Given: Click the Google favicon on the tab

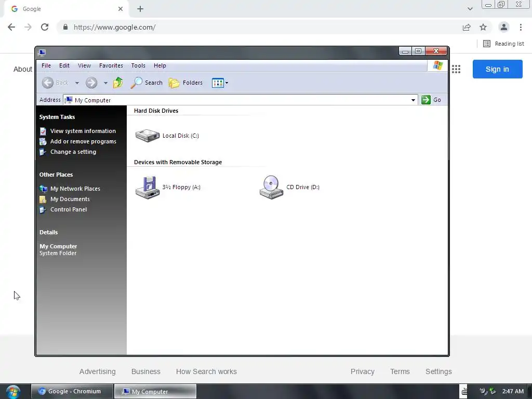Looking at the screenshot, I should click(14, 9).
